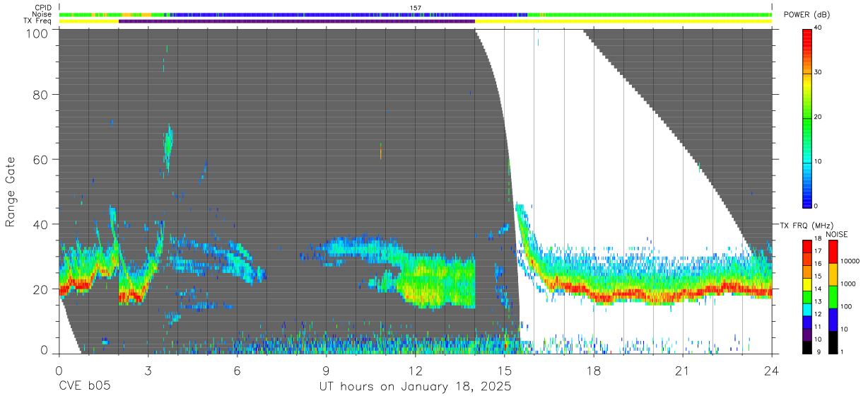Image resolution: width=868 pixels, height=401 pixels.
Task: Click the 60 tick on Range Gate axis
Action: point(41,159)
